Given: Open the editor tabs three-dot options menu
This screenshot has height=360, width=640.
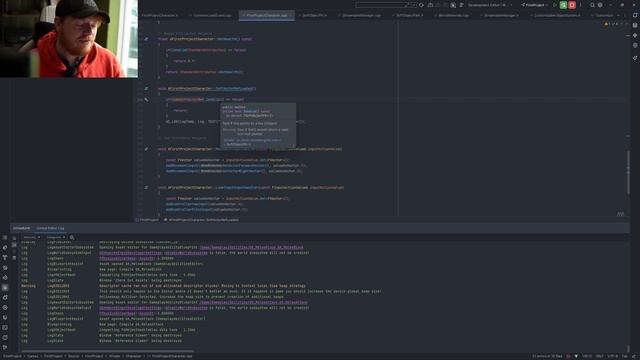Looking at the screenshot, I should point(625,16).
